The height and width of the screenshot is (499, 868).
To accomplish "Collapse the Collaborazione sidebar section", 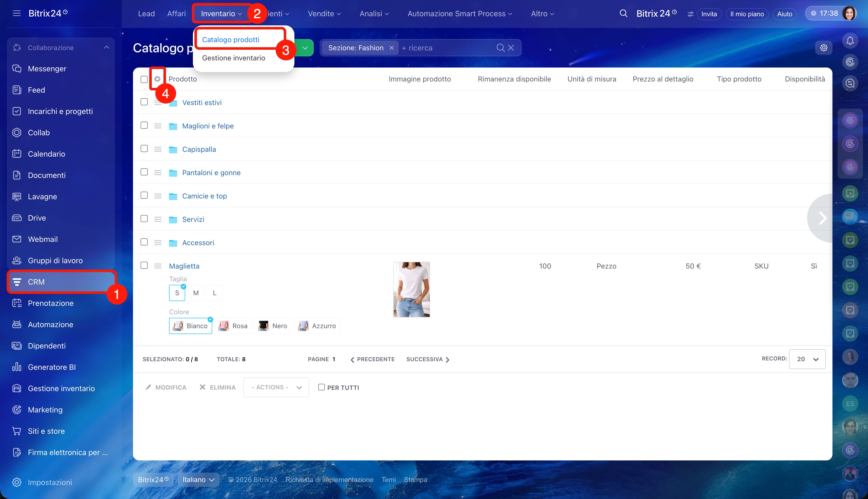I will click(107, 48).
